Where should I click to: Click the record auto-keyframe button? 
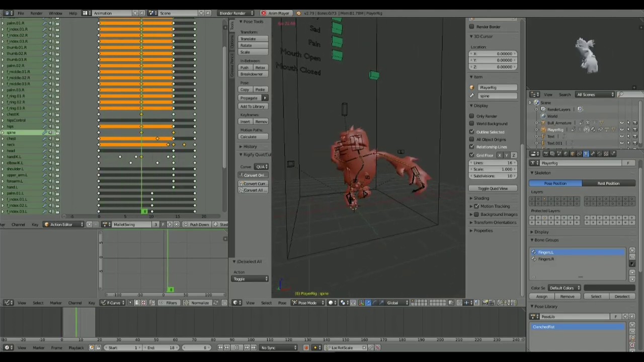tap(306, 347)
